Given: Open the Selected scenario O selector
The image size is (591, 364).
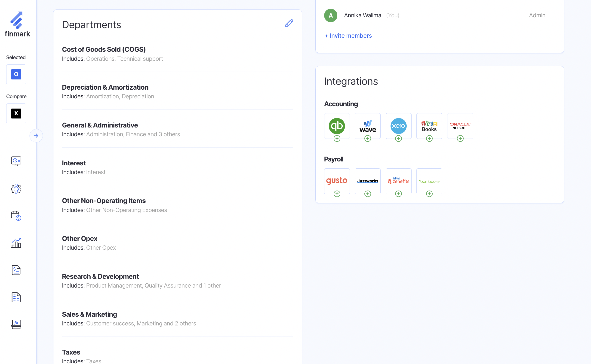Looking at the screenshot, I should (x=16, y=74).
